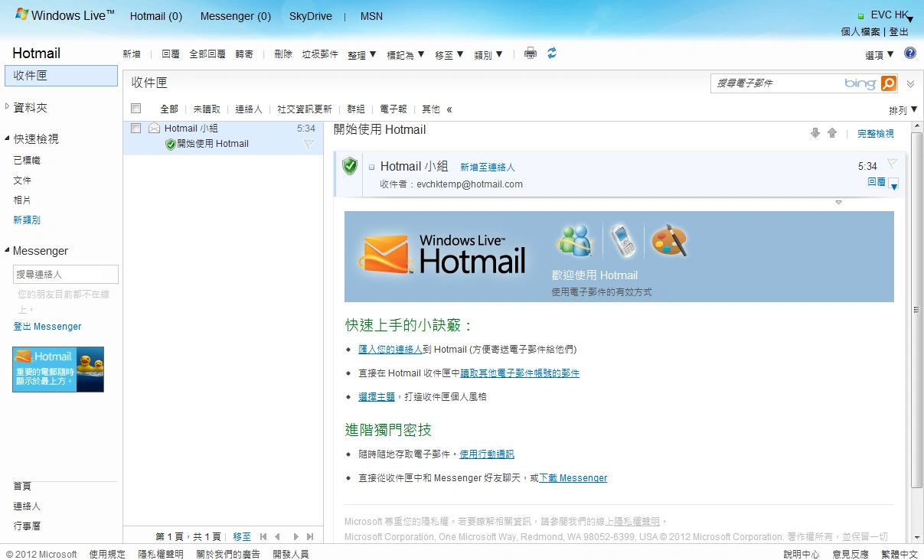Open the 排列 sort dropdown

tap(903, 110)
